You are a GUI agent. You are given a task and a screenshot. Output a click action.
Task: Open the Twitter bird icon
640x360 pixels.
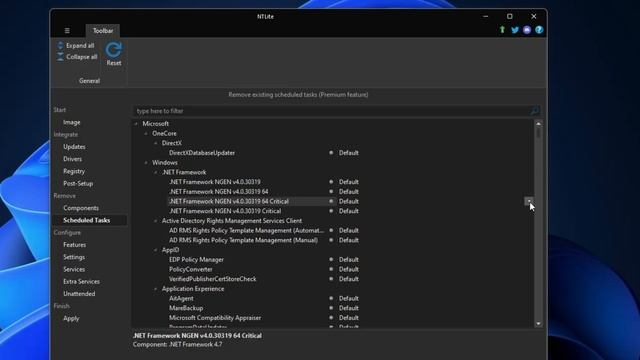515,30
